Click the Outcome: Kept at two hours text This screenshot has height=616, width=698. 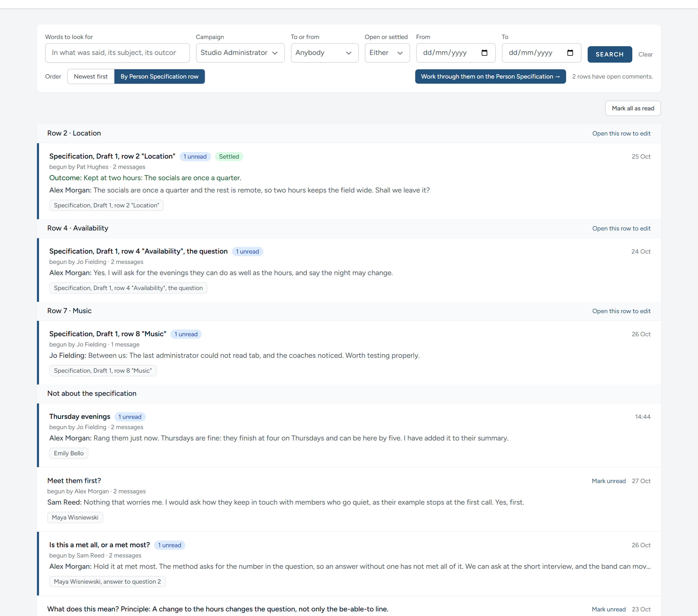pyautogui.click(x=145, y=178)
